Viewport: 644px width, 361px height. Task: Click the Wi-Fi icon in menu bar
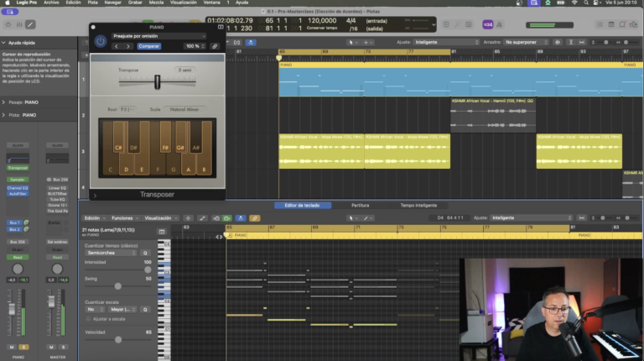click(x=574, y=3)
